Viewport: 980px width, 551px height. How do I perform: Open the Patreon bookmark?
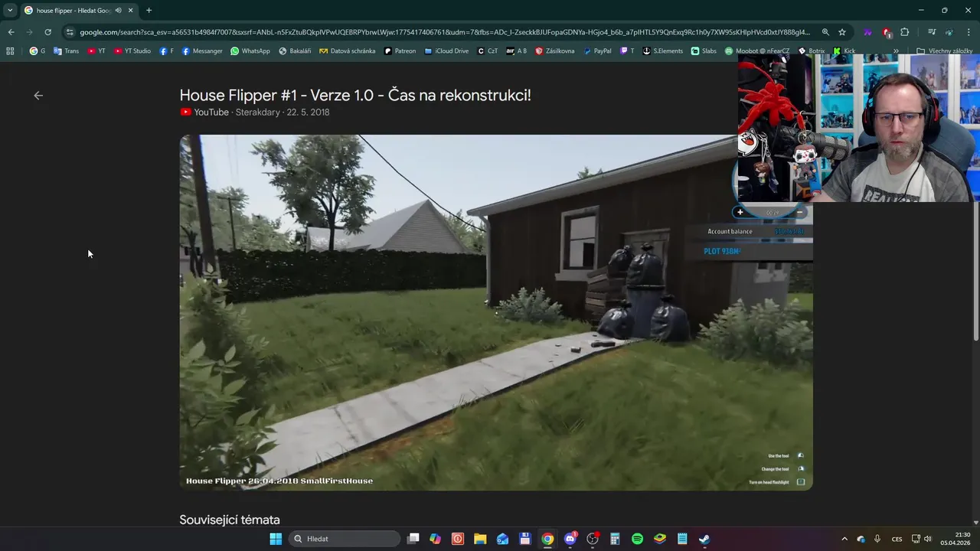(x=400, y=51)
